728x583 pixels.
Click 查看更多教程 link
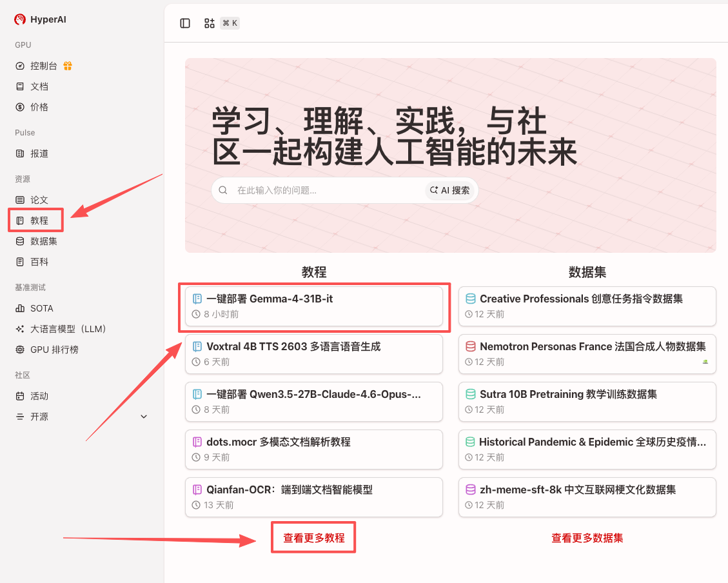tap(313, 538)
